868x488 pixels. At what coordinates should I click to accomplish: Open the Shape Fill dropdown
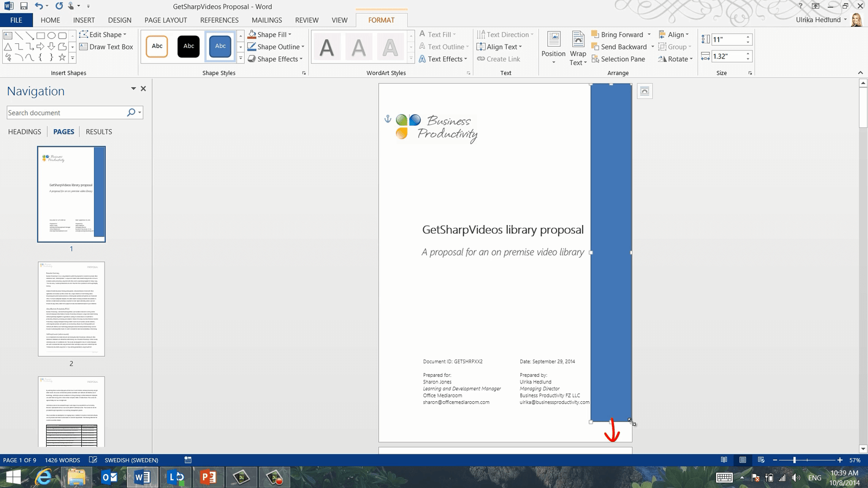point(270,34)
